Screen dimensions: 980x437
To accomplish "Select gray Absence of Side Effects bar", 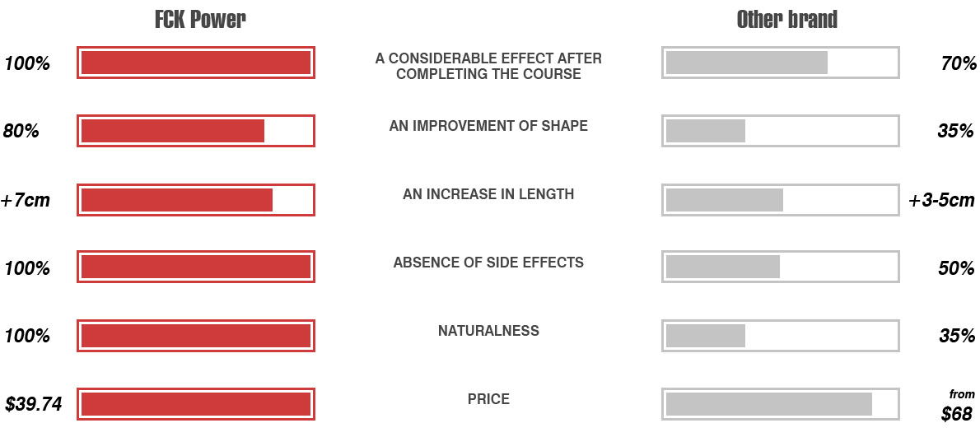I will pos(780,267).
